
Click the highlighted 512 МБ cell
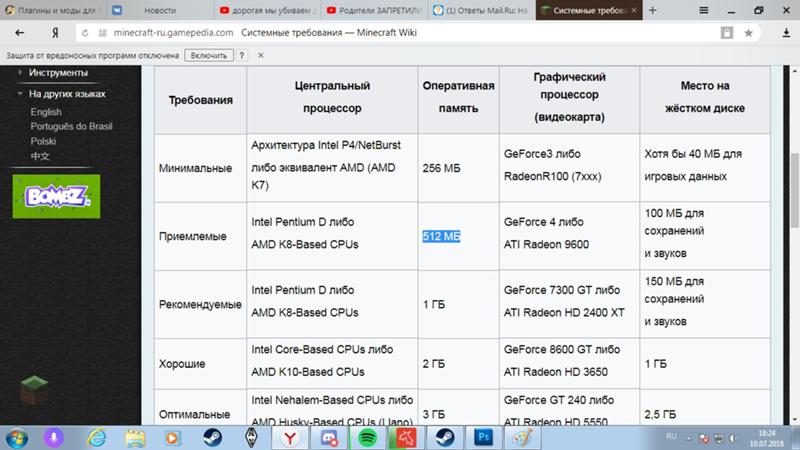click(x=441, y=236)
